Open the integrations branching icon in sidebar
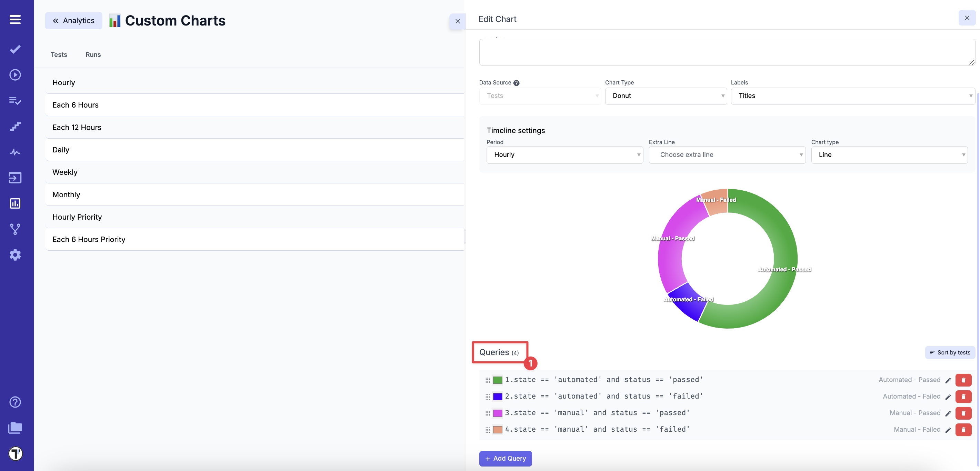Viewport: 980px width, 471px height. click(x=15, y=229)
